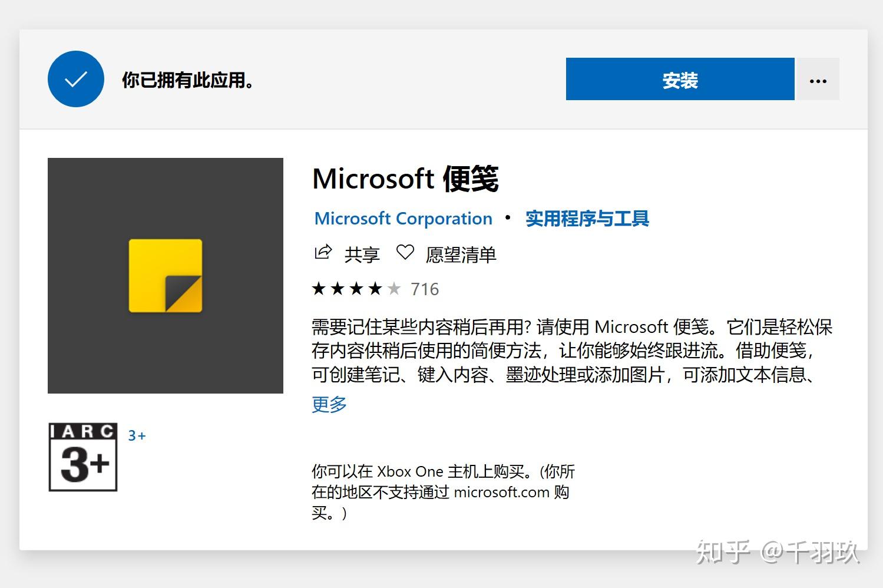Click the star rating row
This screenshot has height=588, width=883.
tap(356, 289)
